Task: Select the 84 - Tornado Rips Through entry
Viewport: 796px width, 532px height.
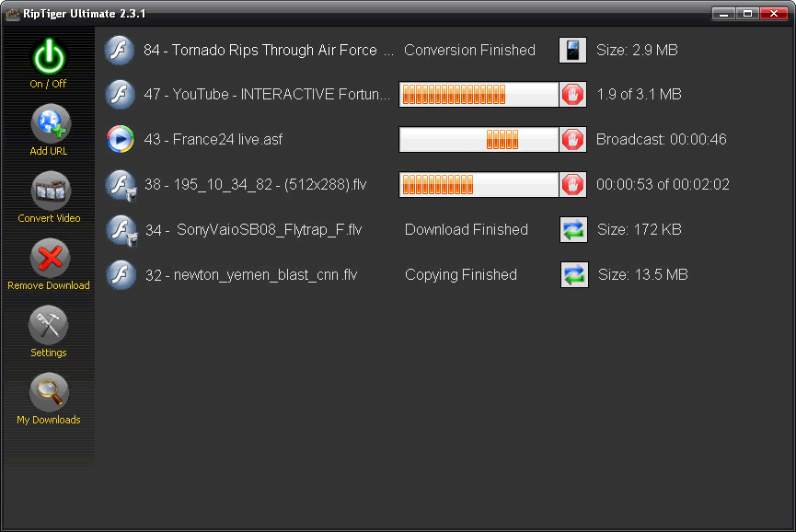Action: [269, 51]
